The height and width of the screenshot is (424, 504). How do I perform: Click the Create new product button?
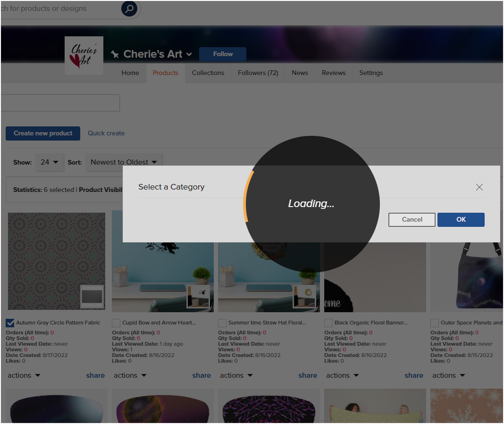[x=43, y=133]
